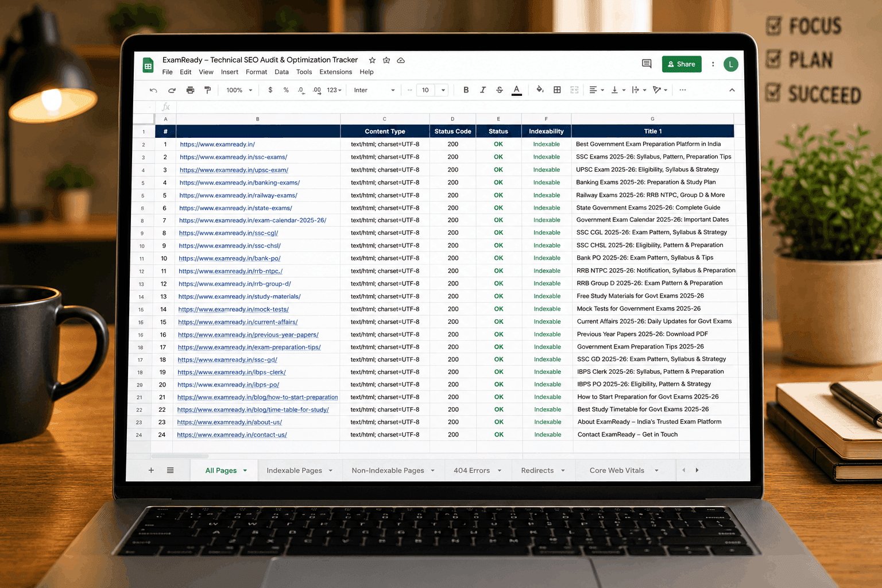Open the account avatar labeled L
This screenshot has width=882, height=588.
click(x=731, y=64)
